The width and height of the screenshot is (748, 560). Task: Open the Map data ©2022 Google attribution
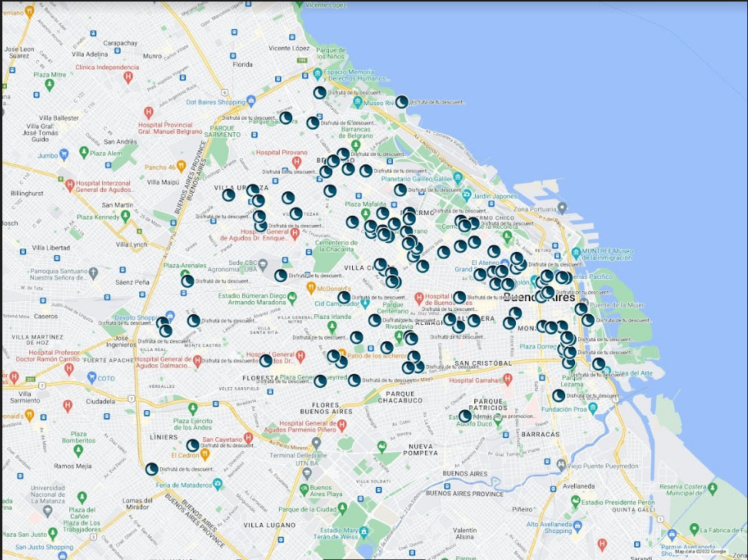[700, 551]
